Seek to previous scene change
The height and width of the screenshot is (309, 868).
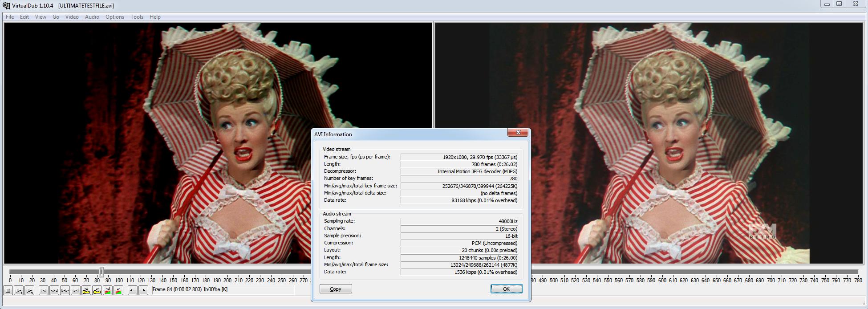[108, 290]
